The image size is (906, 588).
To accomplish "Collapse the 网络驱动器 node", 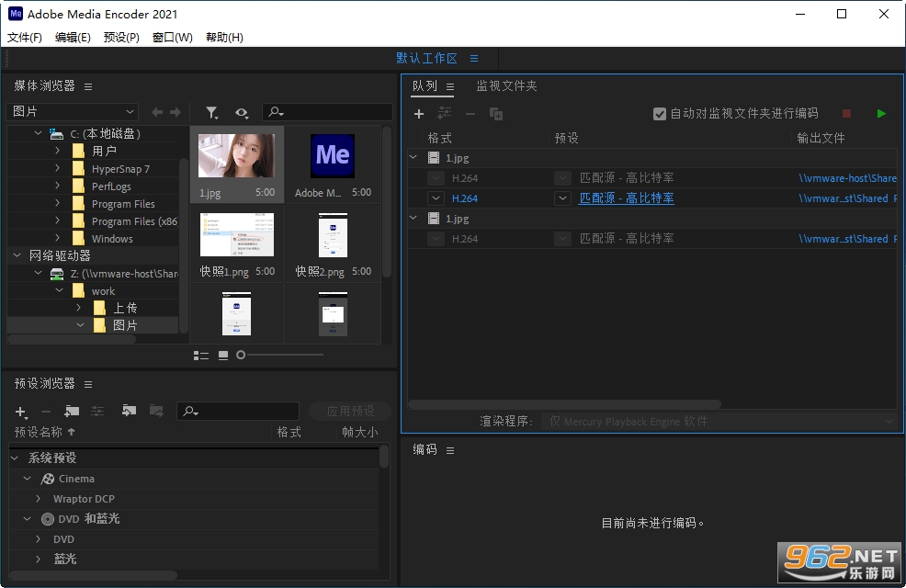I will [x=17, y=255].
